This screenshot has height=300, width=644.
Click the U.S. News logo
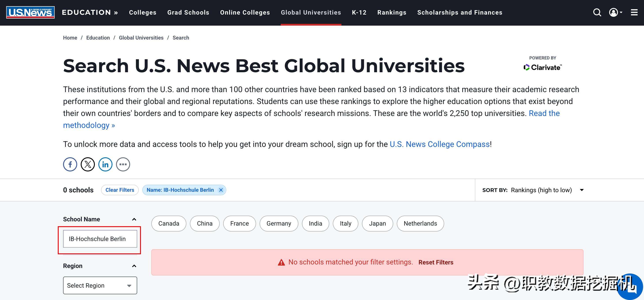30,13
